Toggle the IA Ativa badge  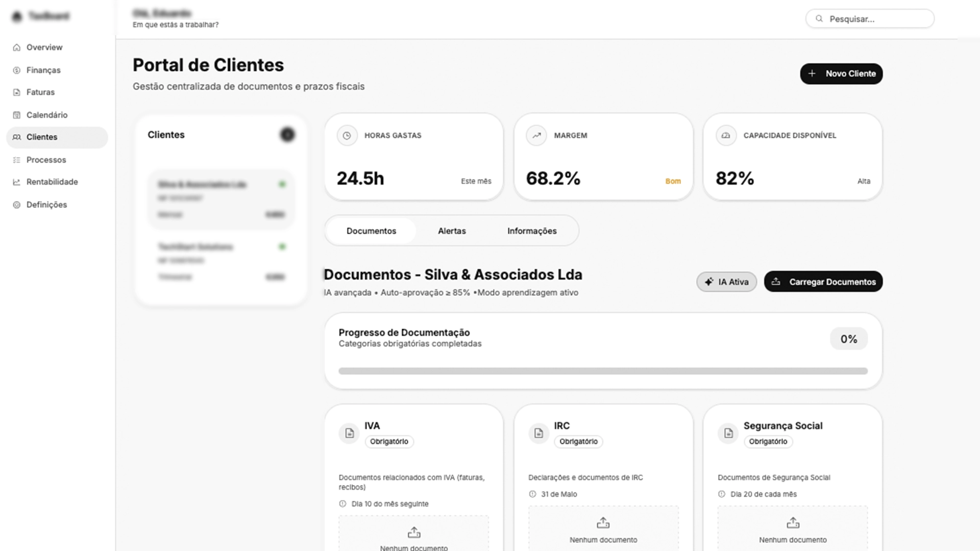tap(726, 281)
